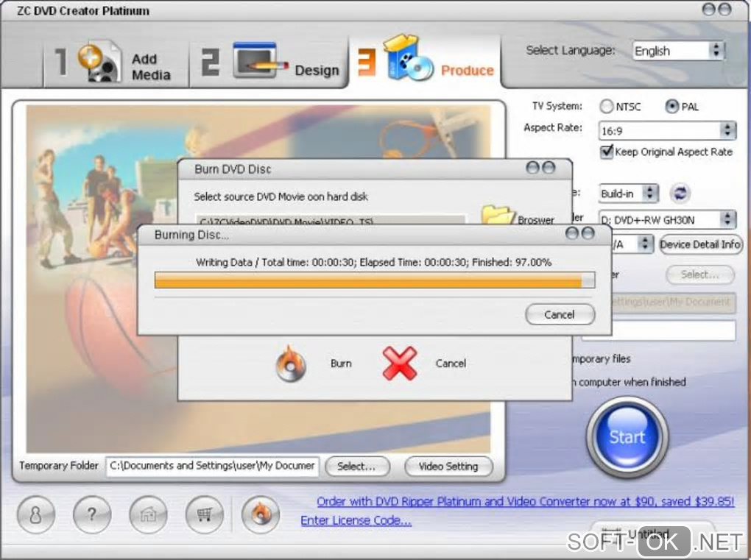751x560 pixels.
Task: Expand the Aspect Rate 16:9 dropdown
Action: (667, 131)
